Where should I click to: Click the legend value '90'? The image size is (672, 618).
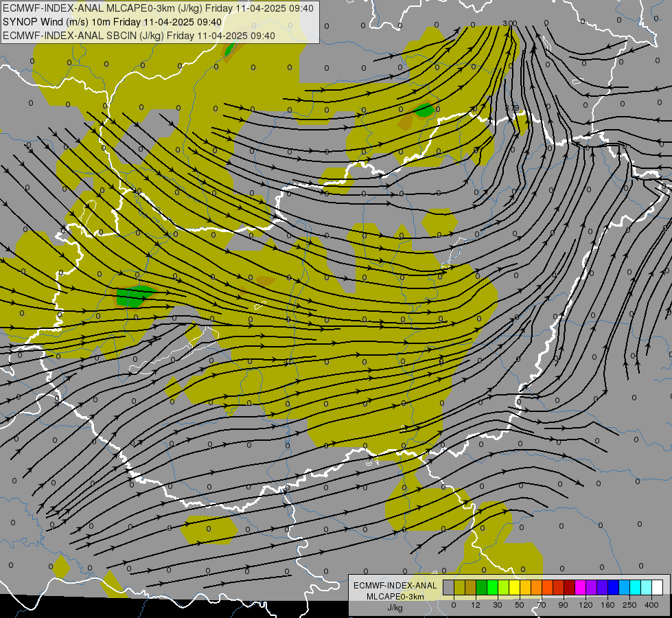tap(563, 605)
